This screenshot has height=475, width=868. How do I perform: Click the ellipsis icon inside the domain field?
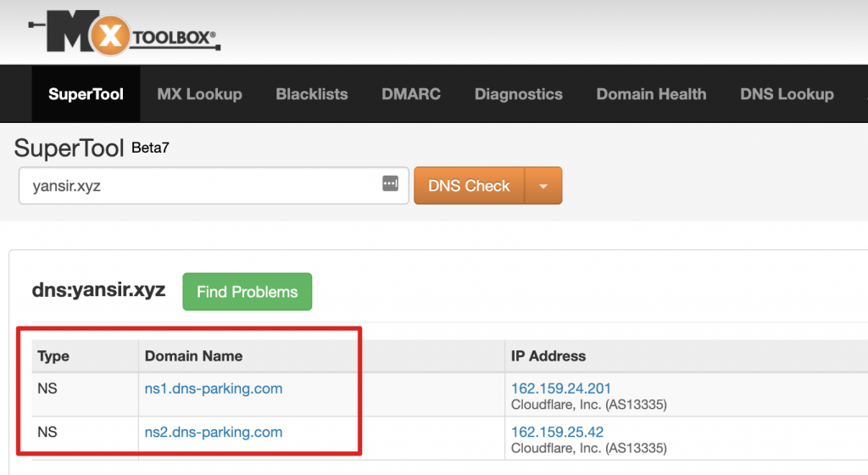click(x=390, y=185)
